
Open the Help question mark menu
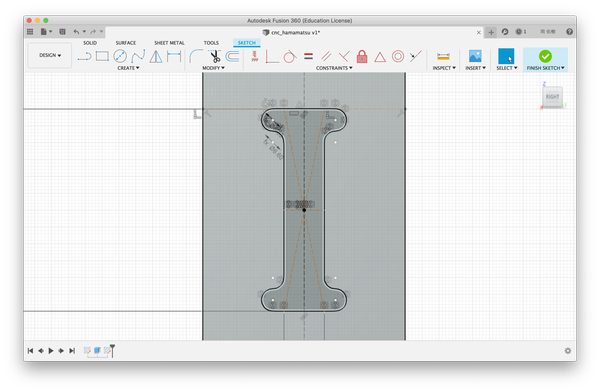pos(569,32)
